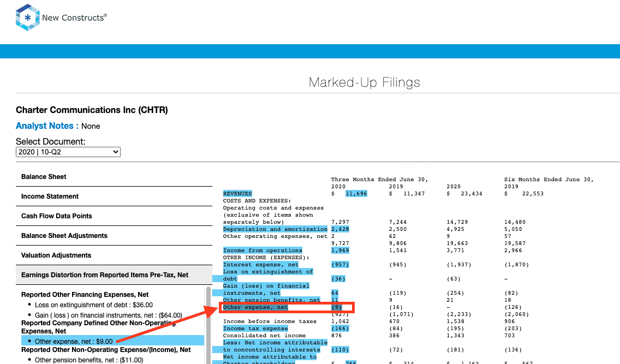This screenshot has width=620, height=364.
Task: Click highlighted REVENUES label in filing
Action: 237,194
